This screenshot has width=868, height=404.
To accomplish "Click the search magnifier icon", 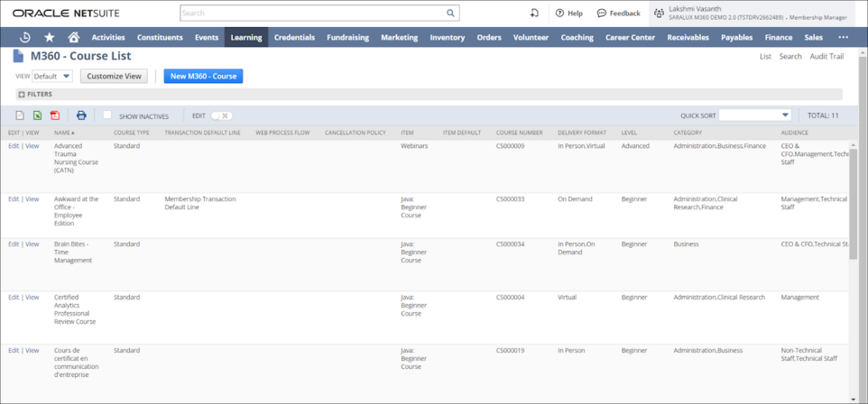I will (x=450, y=14).
